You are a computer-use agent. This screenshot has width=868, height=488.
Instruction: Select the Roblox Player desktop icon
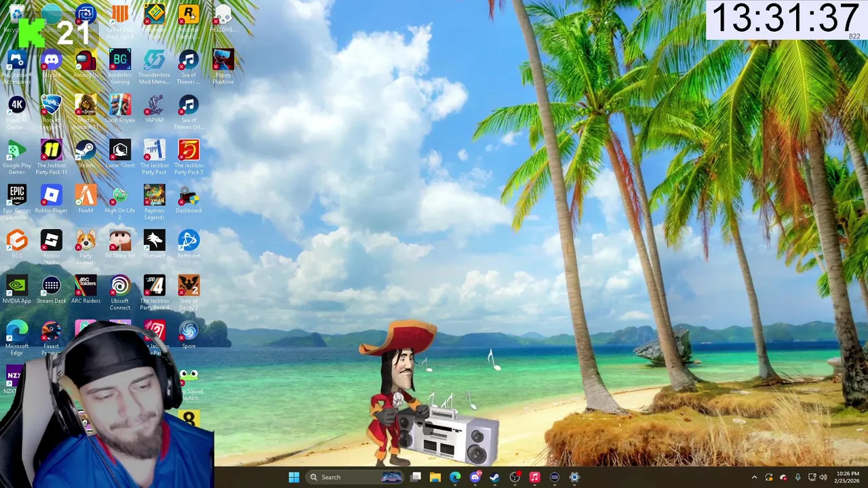click(x=52, y=200)
